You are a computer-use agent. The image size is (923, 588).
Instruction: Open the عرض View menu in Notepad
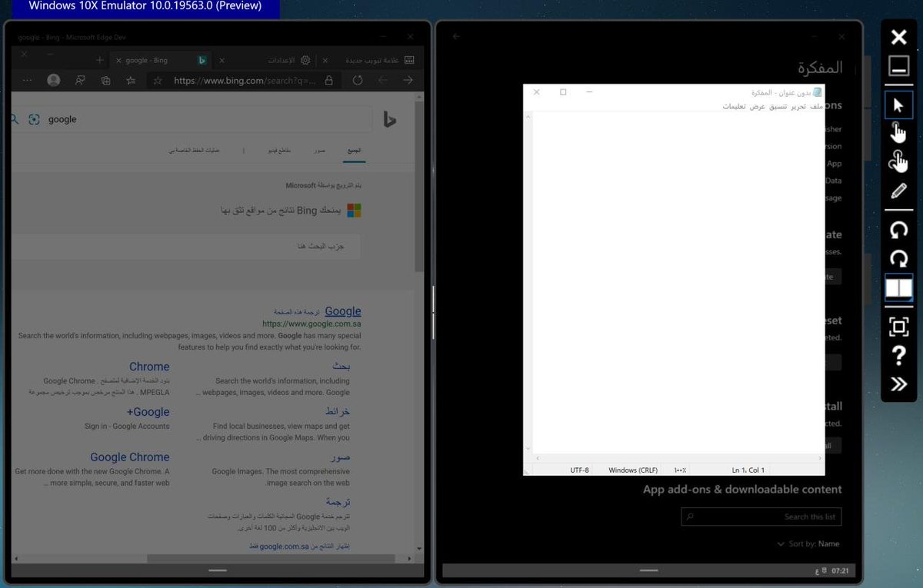click(758, 106)
